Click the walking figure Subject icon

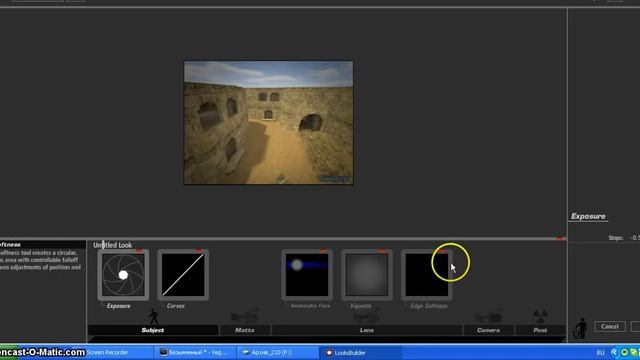[154, 317]
